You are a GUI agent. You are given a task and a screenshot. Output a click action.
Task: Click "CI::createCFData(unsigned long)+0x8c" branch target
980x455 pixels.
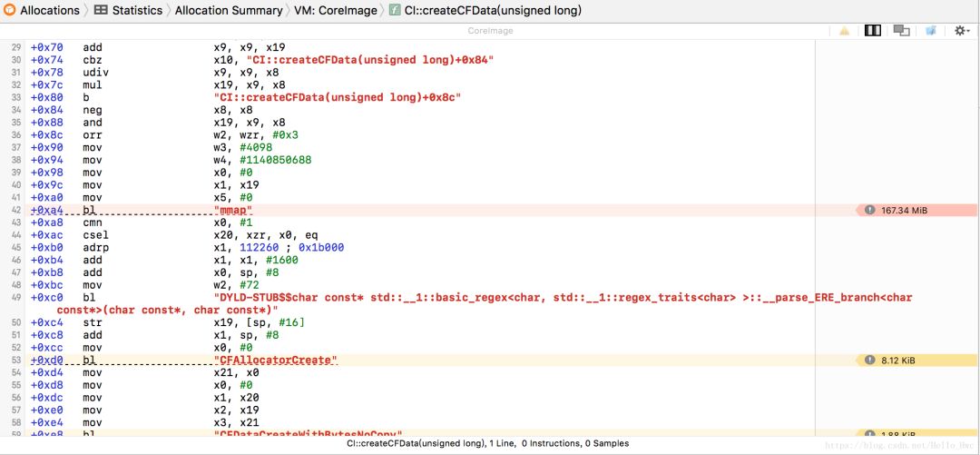pyautogui.click(x=338, y=98)
